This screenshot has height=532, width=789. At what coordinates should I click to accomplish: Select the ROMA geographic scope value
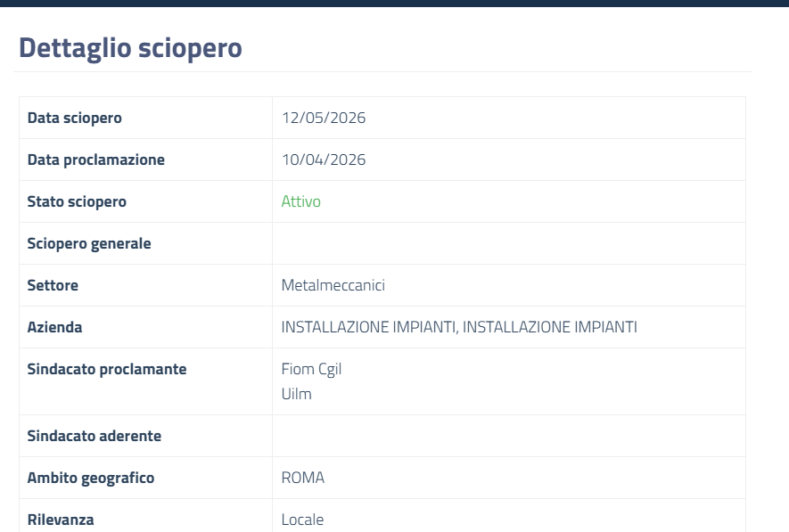303,477
